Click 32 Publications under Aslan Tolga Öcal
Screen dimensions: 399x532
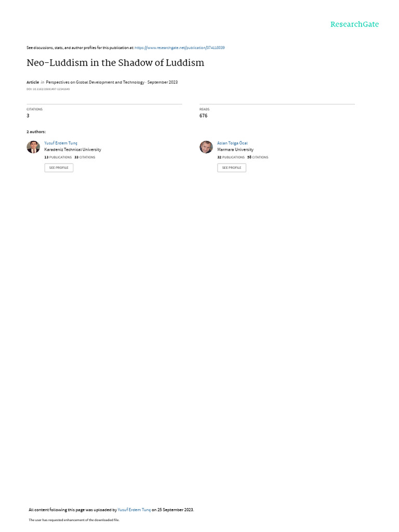[x=231, y=157]
